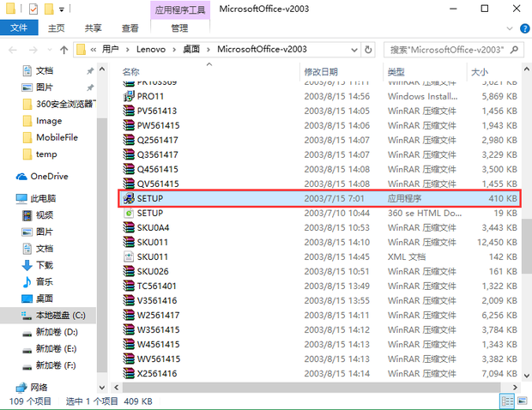Click the horizontal scrollbar right arrow

pos(515,388)
